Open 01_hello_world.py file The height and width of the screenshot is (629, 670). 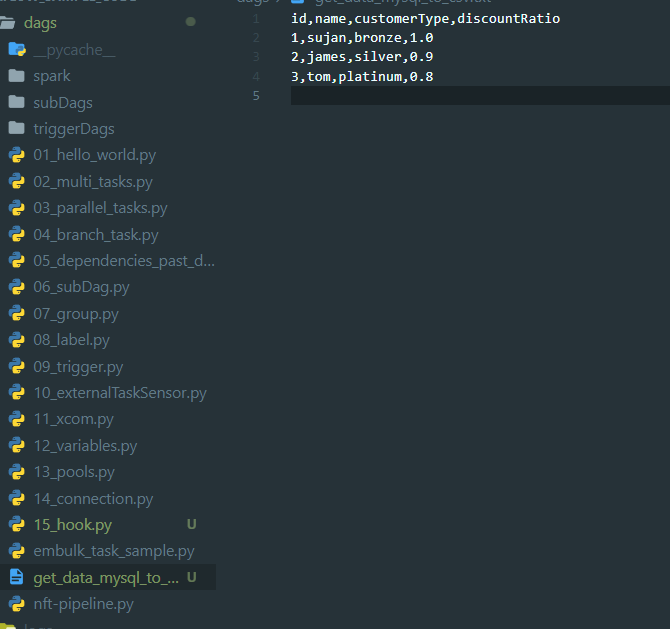94,155
